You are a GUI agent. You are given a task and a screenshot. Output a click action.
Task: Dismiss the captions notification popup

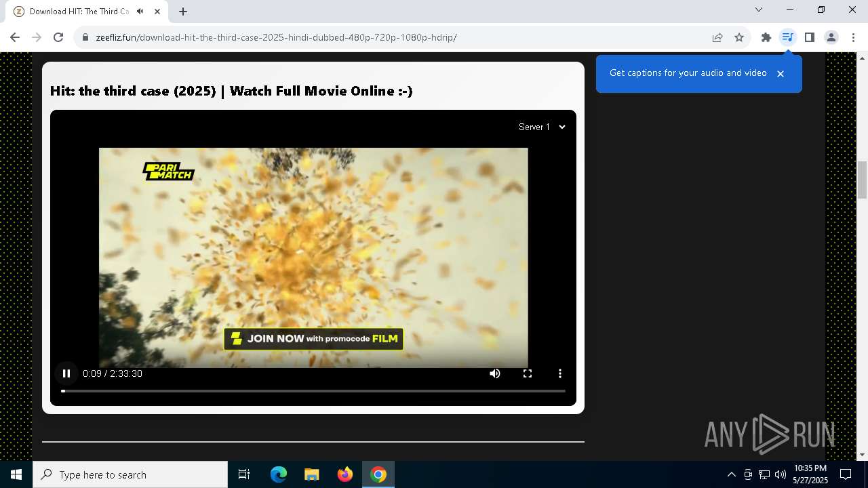pos(781,73)
